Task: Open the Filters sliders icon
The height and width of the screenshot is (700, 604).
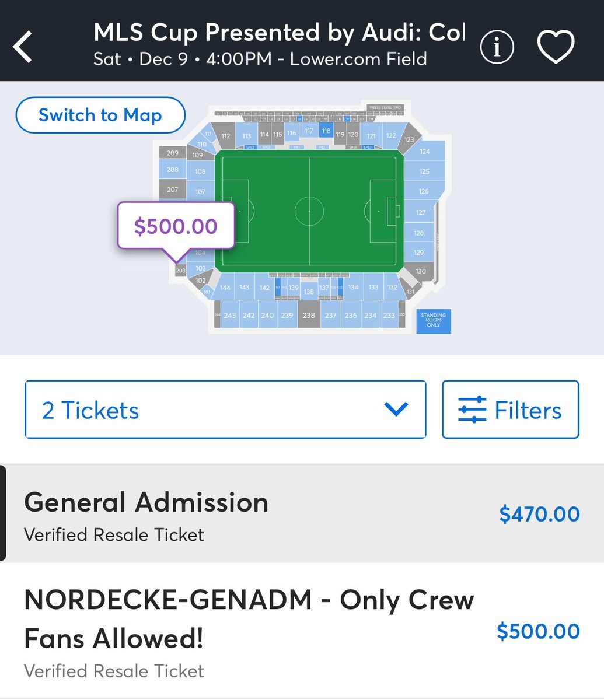Action: pyautogui.click(x=472, y=409)
